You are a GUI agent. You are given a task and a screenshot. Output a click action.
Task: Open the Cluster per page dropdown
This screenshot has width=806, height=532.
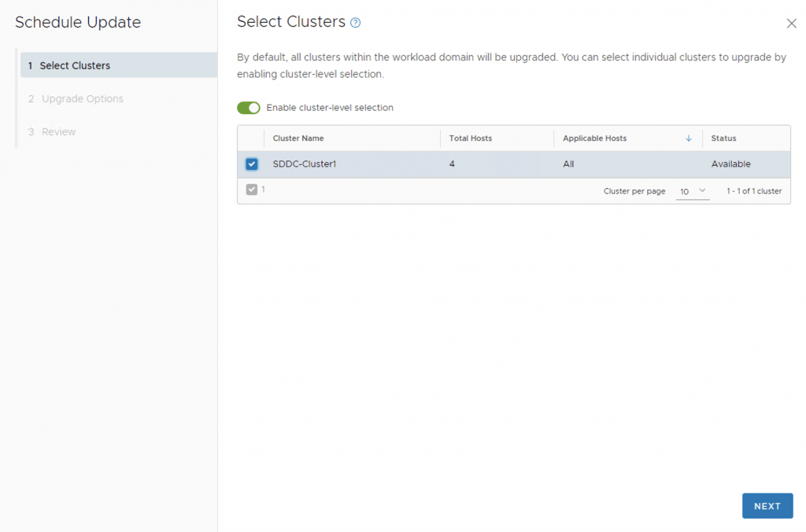[x=693, y=191]
